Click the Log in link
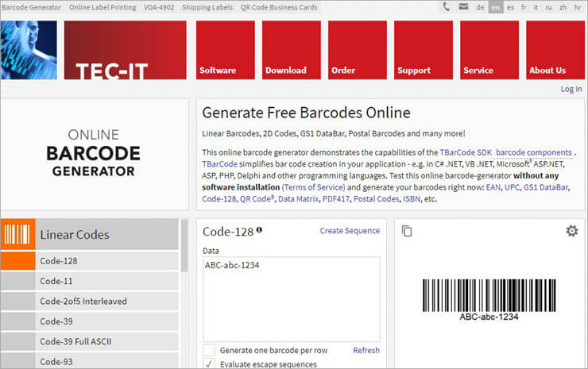Screen dimensions: 588x369 (x=571, y=89)
